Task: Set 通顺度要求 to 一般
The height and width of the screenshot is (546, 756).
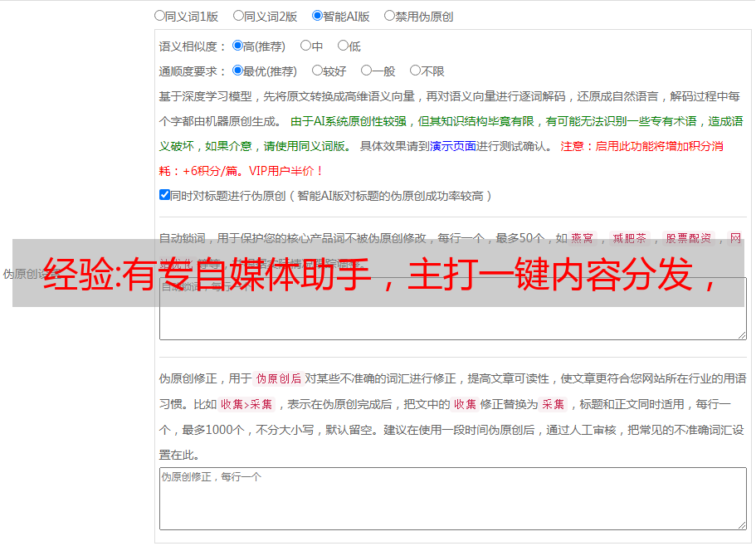Action: click(x=367, y=71)
